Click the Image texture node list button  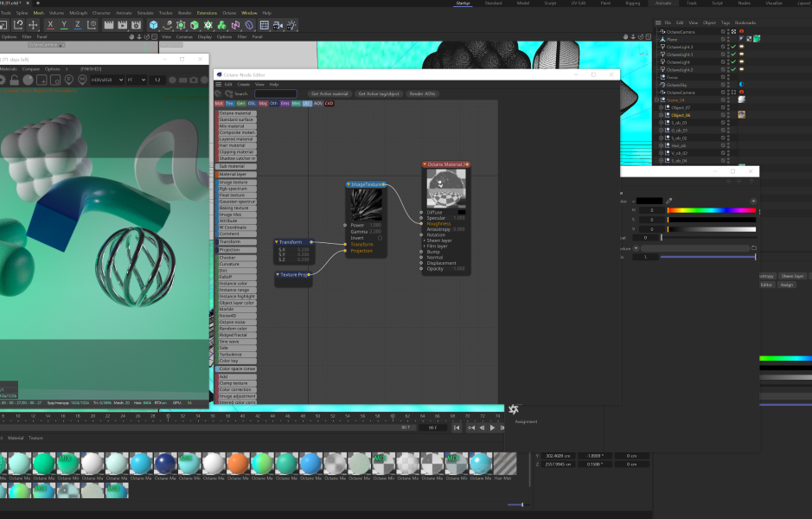point(235,183)
